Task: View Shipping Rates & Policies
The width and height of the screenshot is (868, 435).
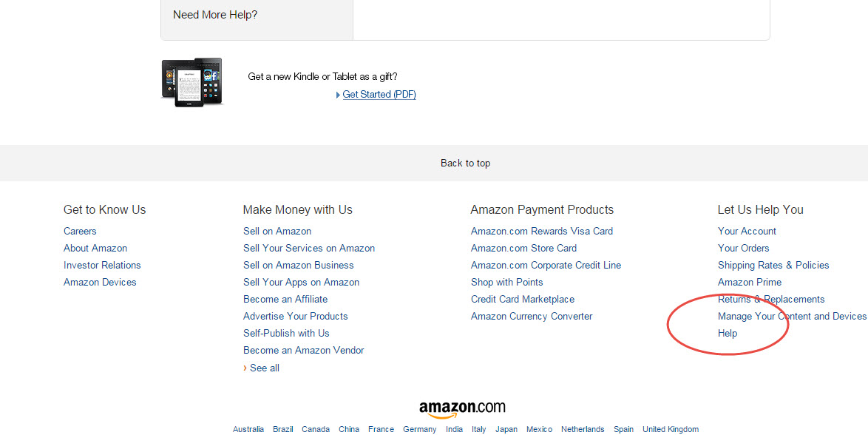Action: (x=773, y=265)
